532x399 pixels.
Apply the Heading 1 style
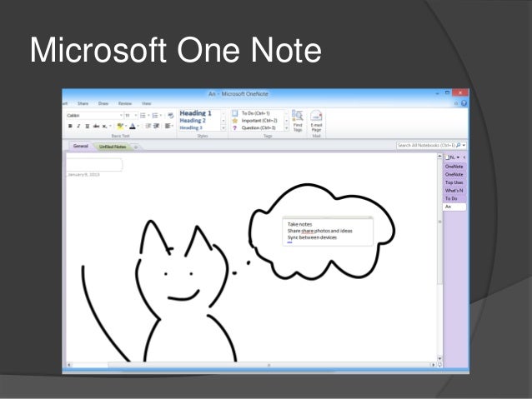click(195, 113)
